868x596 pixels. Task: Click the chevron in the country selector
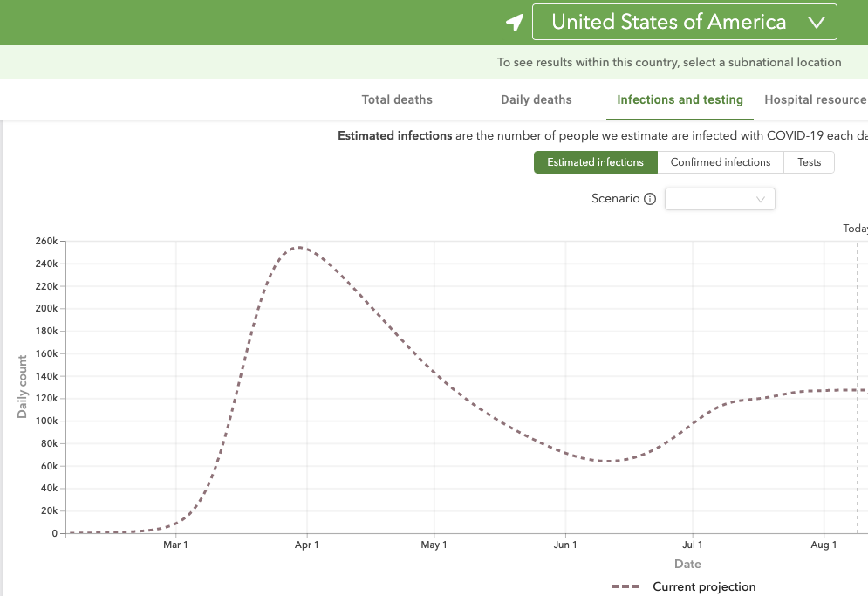817,24
